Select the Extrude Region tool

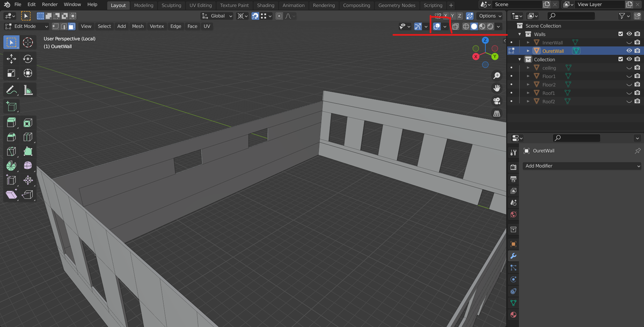point(11,123)
